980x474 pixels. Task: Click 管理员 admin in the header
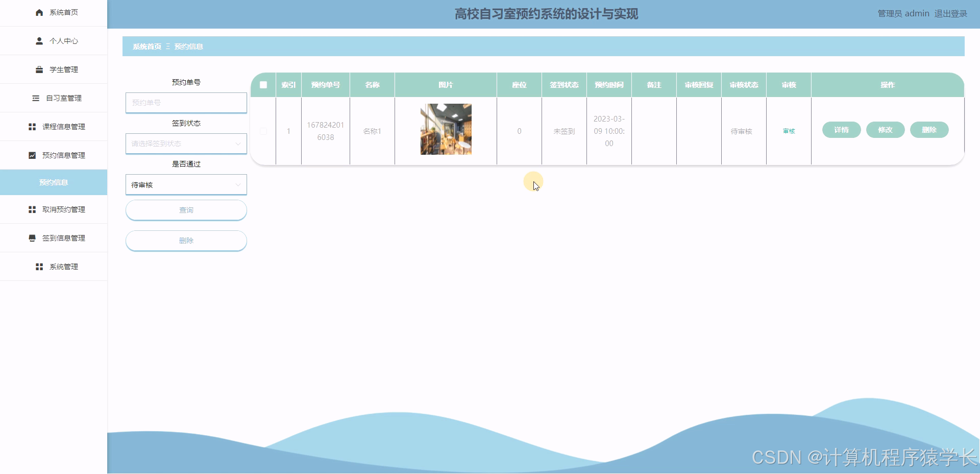(903, 14)
